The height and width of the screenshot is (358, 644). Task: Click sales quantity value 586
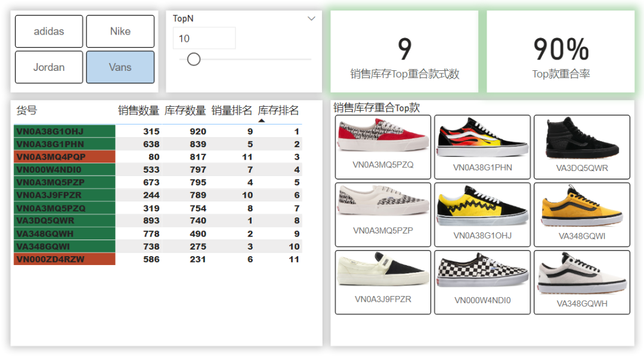coord(151,259)
